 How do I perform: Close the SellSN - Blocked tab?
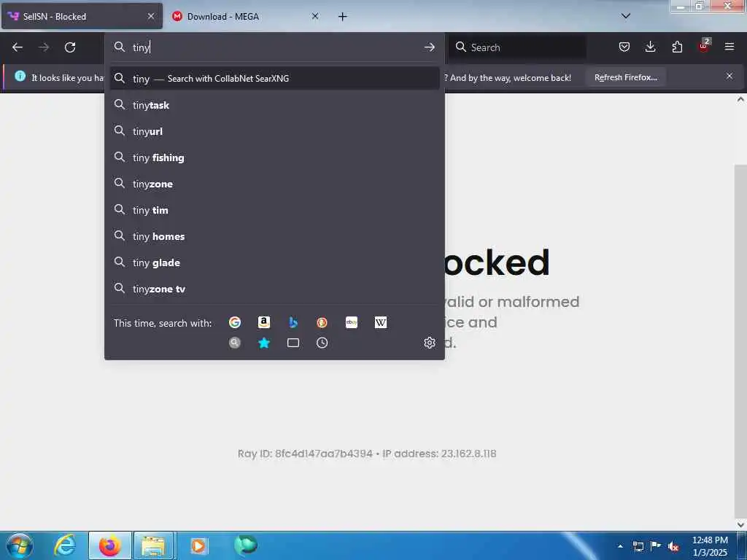(151, 16)
